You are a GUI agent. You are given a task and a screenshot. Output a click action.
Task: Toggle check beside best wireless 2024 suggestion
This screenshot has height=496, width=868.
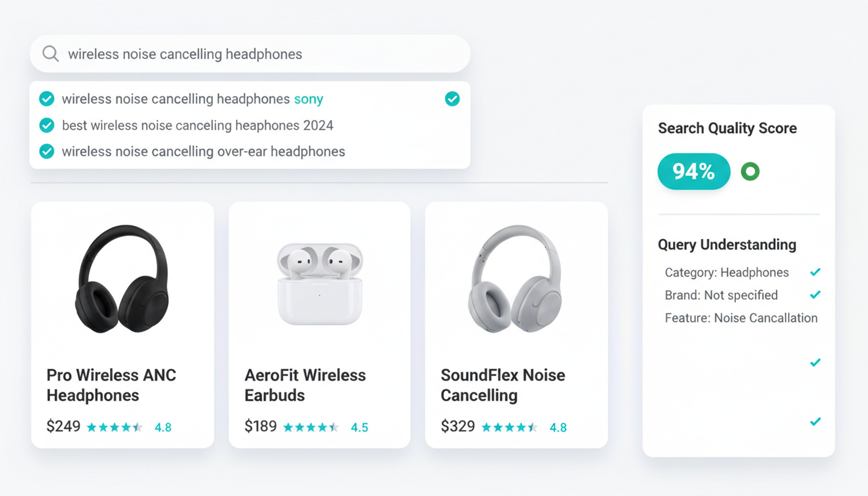47,125
